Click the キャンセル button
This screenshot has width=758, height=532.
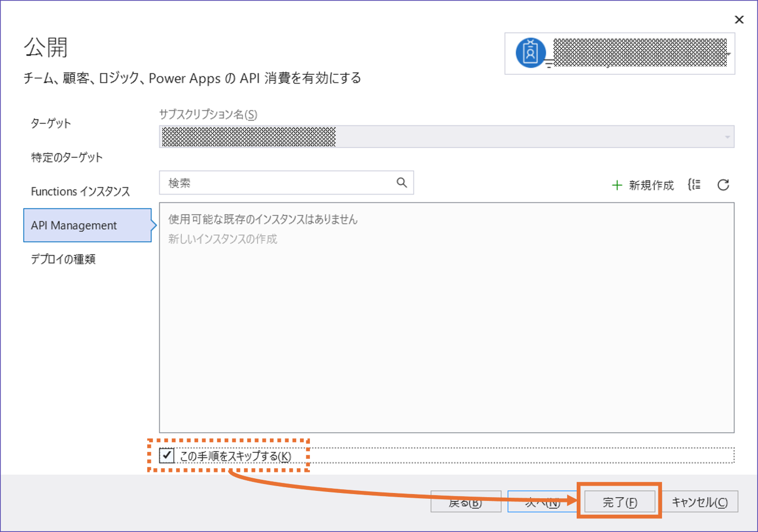pyautogui.click(x=699, y=501)
